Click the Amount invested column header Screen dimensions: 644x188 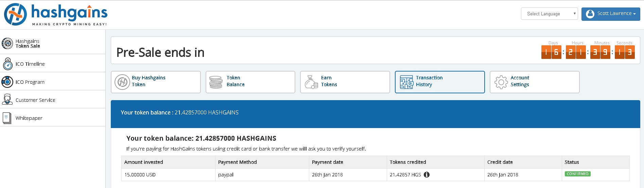click(x=168, y=162)
